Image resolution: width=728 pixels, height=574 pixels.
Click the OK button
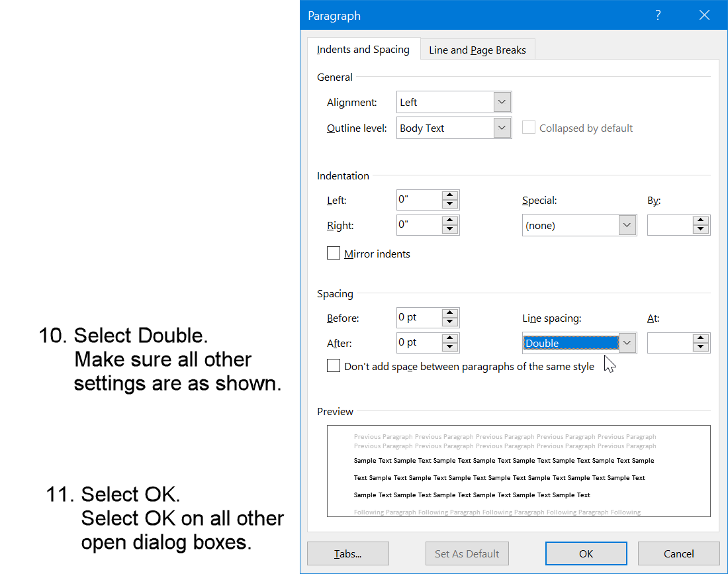tap(586, 553)
